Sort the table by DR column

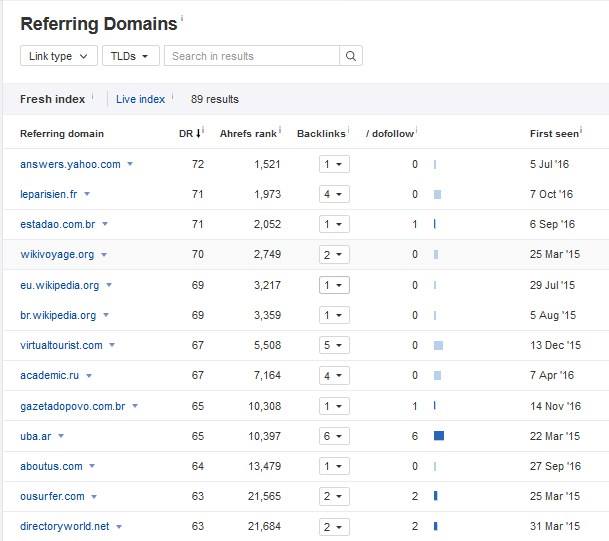point(190,133)
